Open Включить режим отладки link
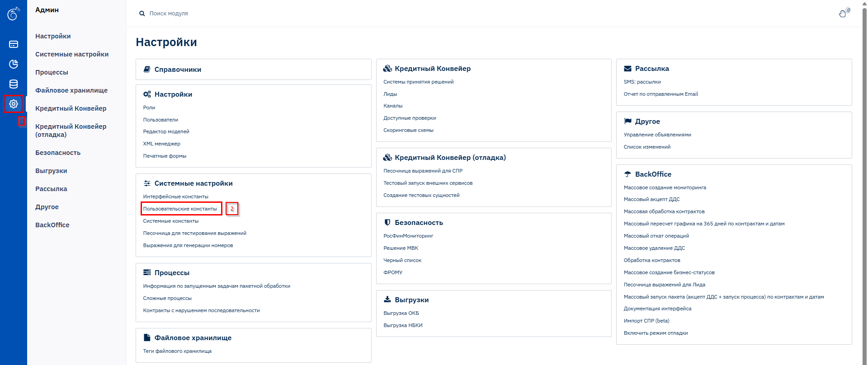868x365 pixels. 656,333
